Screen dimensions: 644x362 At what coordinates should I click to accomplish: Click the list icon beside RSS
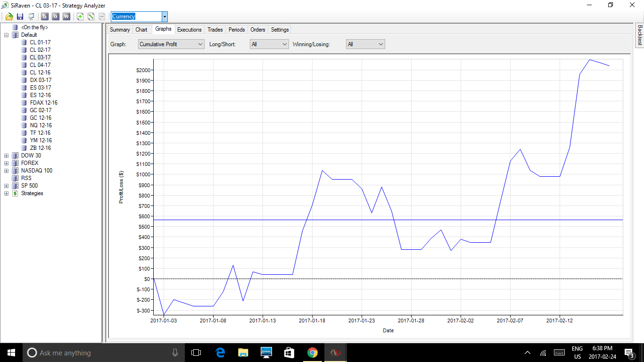[15, 178]
